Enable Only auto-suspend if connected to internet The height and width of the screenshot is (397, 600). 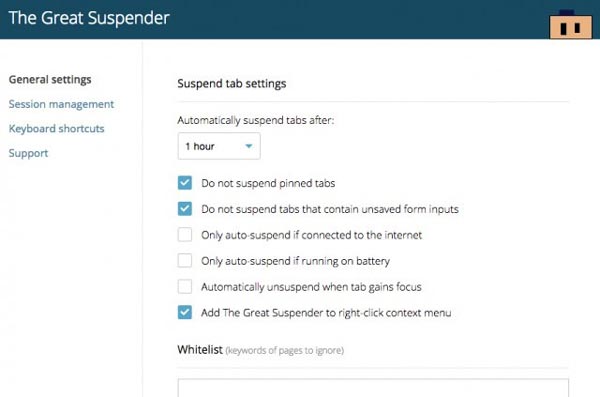[x=185, y=235]
